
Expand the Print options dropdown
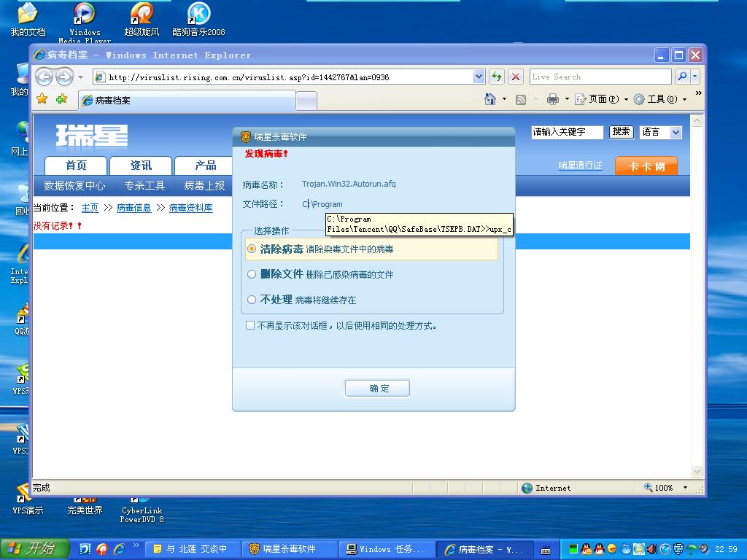567,99
